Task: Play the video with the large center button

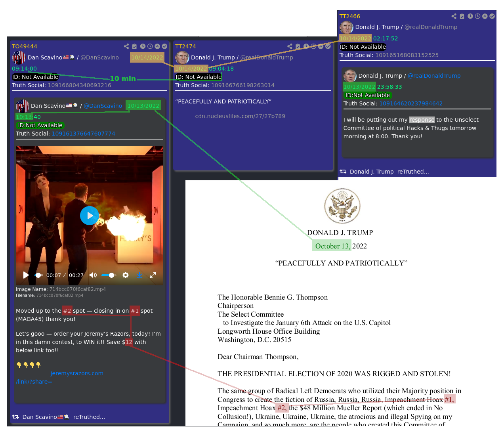Action: [x=90, y=216]
